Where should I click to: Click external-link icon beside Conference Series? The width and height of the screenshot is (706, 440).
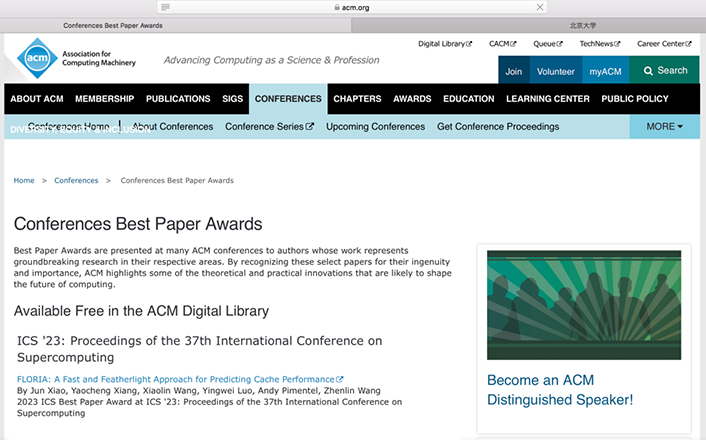(x=310, y=127)
